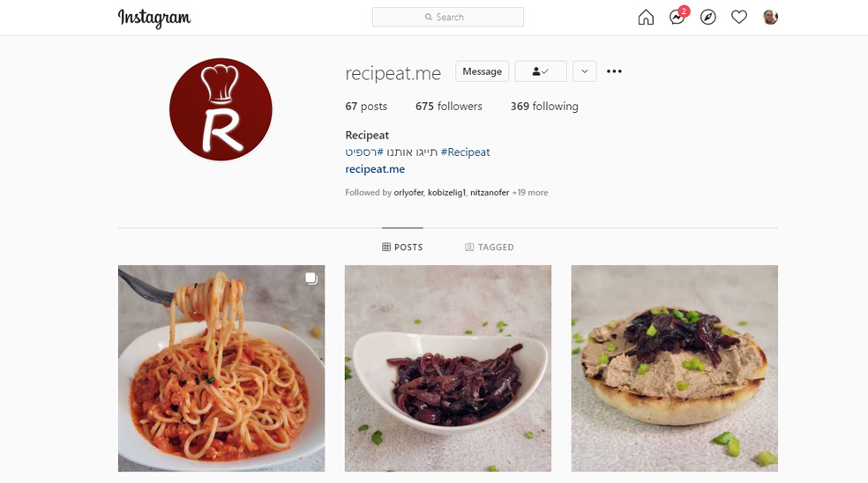Screen dimensions: 868x483
Task: Click the Instagram logo
Action: coord(154,18)
